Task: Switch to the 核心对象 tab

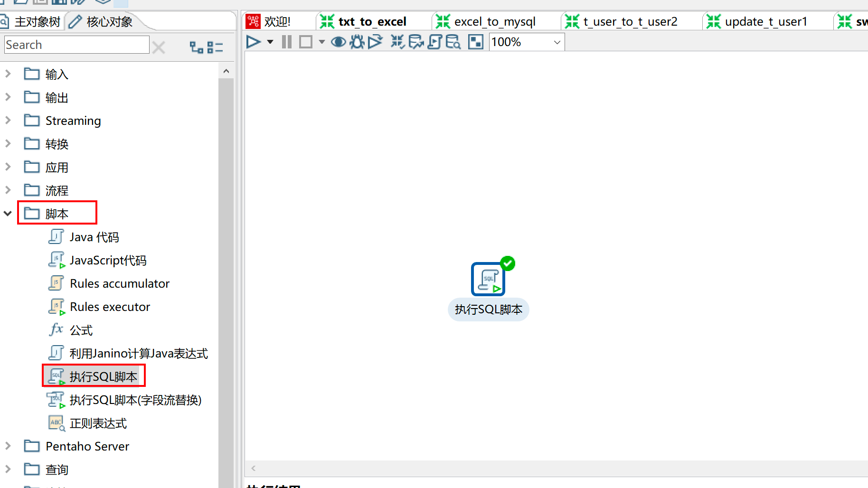Action: pyautogui.click(x=102, y=22)
